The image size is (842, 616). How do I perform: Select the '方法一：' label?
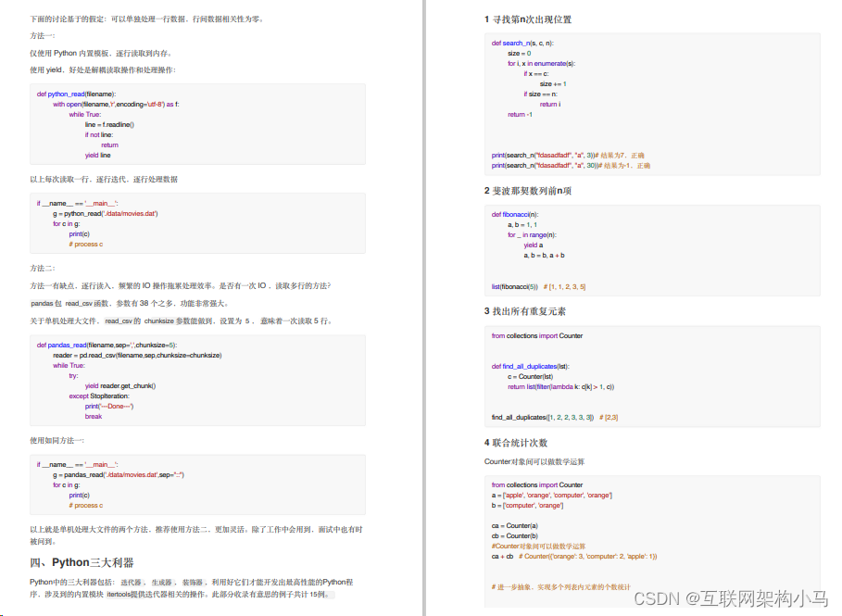pos(43,36)
